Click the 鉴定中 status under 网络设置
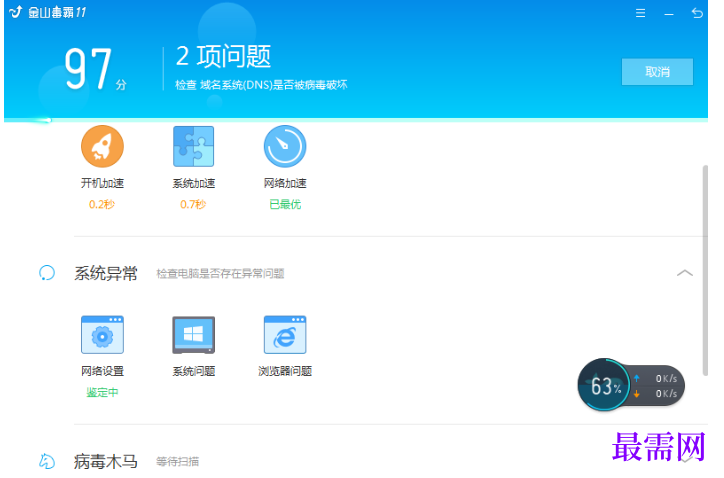 (x=102, y=392)
